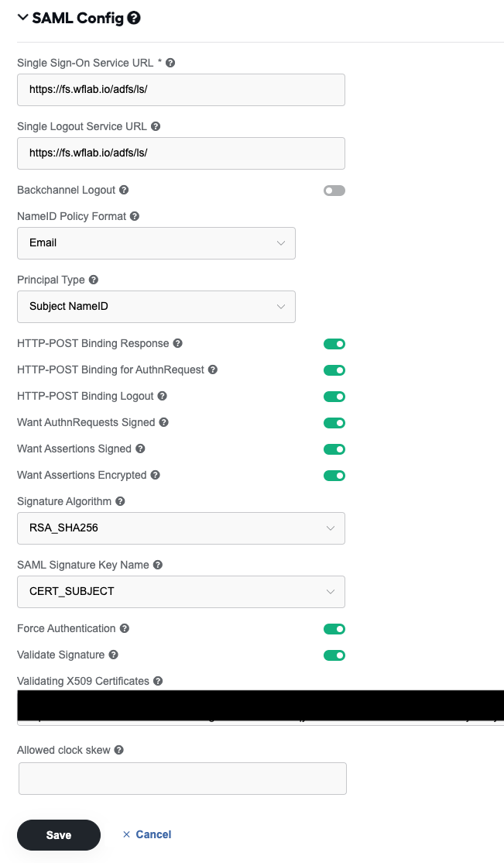504x863 pixels.
Task: View help tooltip for Backchannel Logout
Action: (x=124, y=190)
